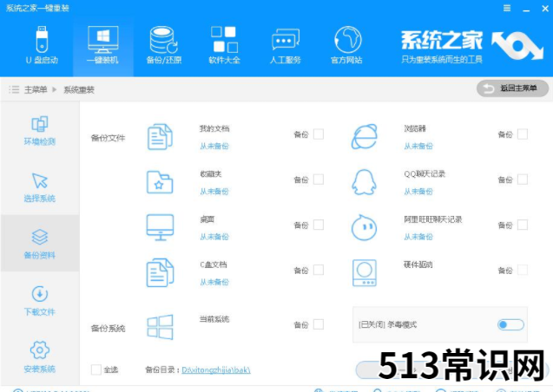553x392 pixels.
Task: Click the C盘文档 documents icon
Action: tap(160, 272)
